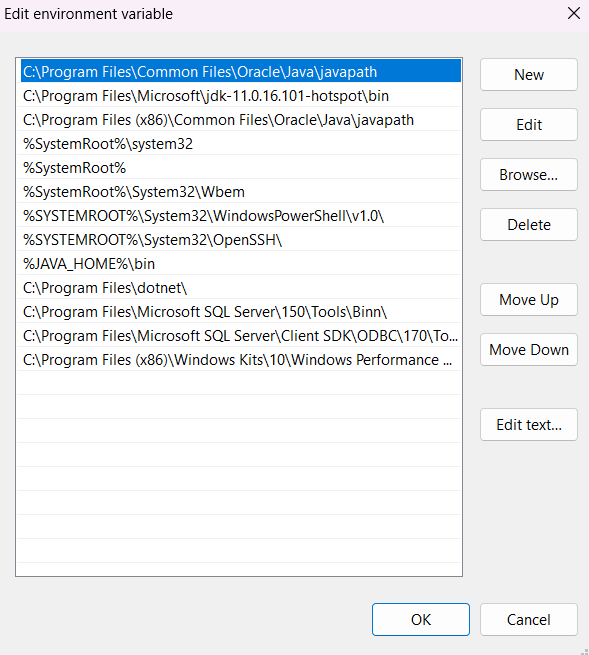Select the SQL Server\150\Tools\Binn\ entry
The width and height of the screenshot is (589, 655).
(239, 312)
